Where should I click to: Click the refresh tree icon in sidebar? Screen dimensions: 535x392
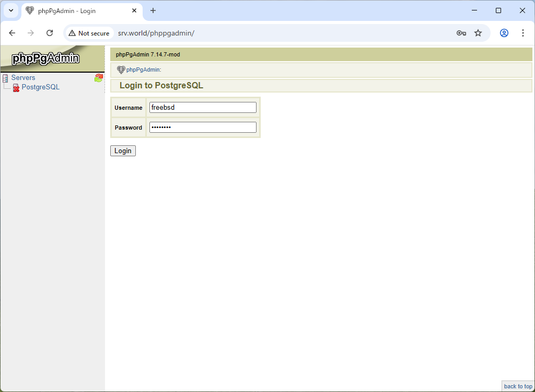[x=99, y=77]
